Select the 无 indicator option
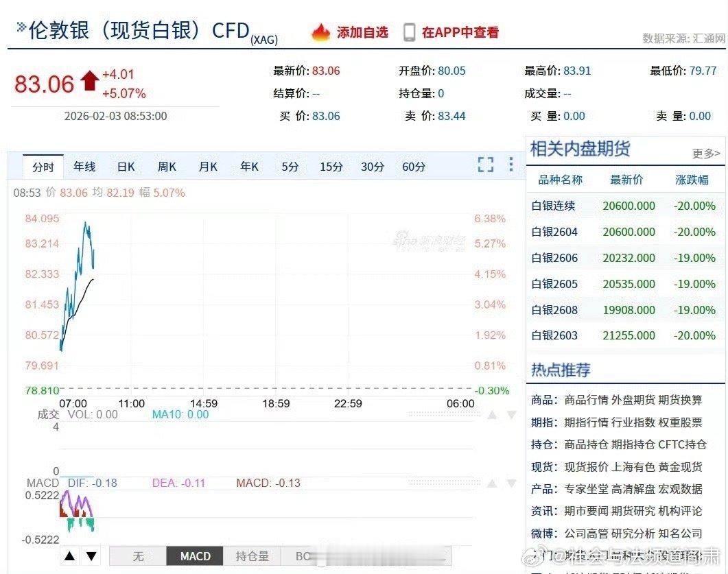The width and height of the screenshot is (728, 574). (x=138, y=556)
